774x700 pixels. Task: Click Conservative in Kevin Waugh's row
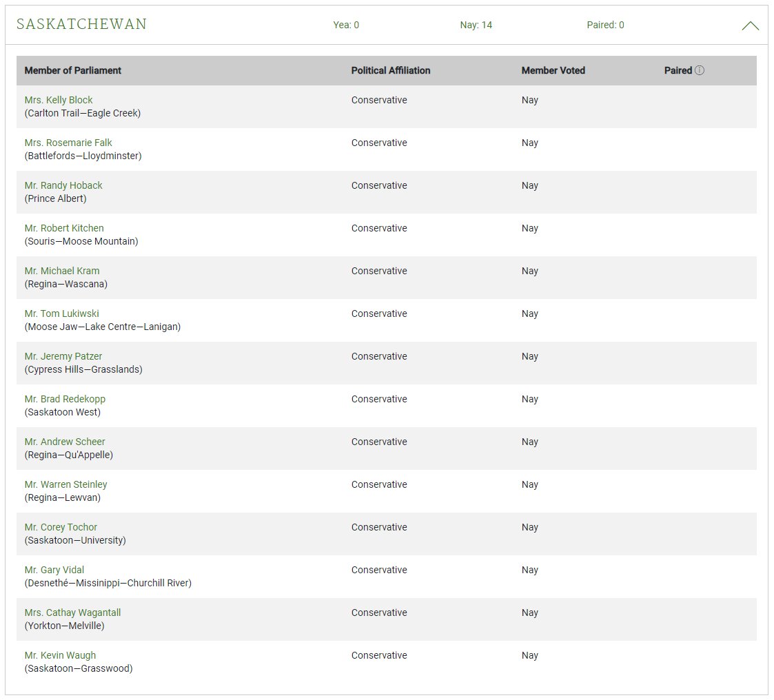379,656
